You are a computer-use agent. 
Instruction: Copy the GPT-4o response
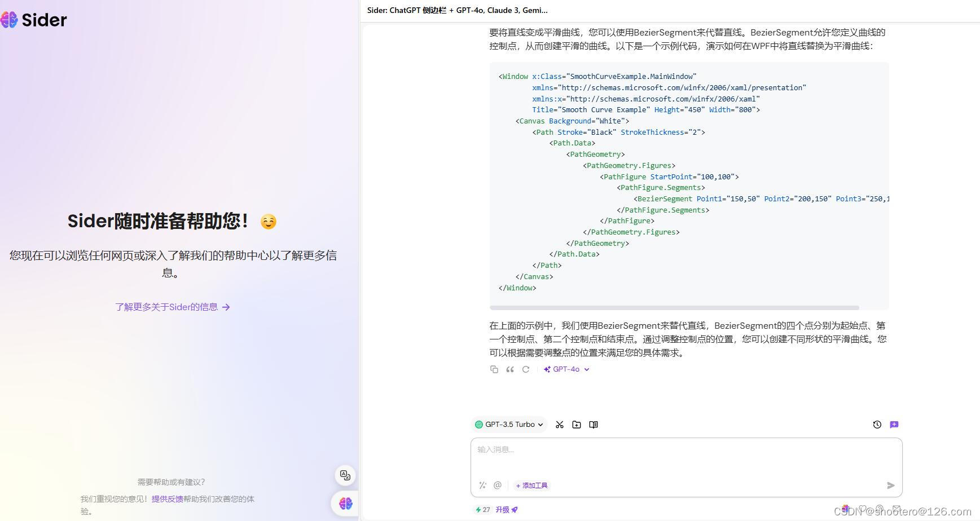click(494, 369)
